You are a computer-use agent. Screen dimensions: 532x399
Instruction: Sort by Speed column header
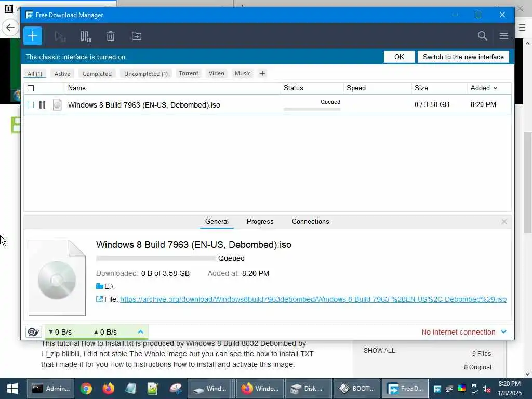pyautogui.click(x=377, y=88)
